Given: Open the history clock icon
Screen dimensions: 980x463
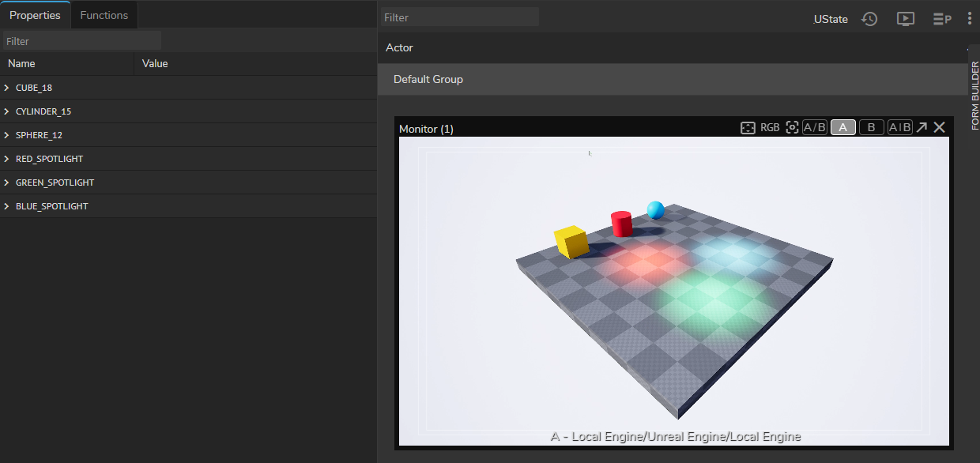Looking at the screenshot, I should pos(869,19).
